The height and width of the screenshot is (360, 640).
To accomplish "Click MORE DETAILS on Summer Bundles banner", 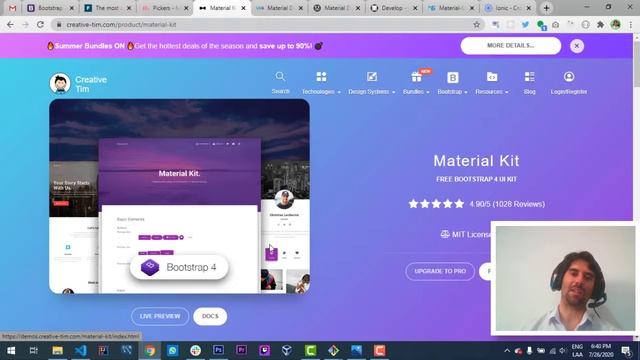I will point(511,46).
